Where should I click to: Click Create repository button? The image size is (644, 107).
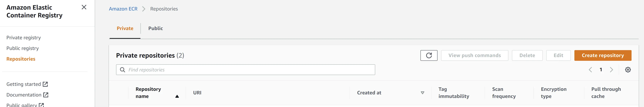[x=603, y=55]
